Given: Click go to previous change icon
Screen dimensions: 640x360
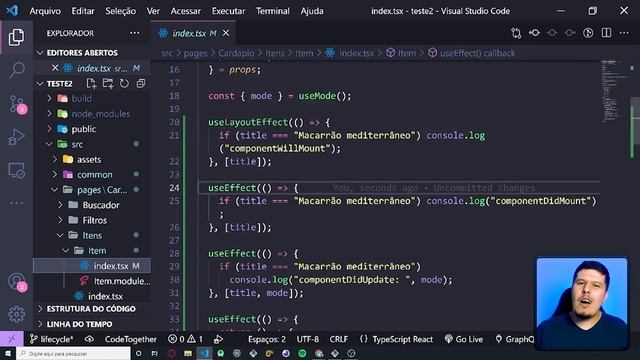Looking at the screenshot, I should (x=534, y=33).
